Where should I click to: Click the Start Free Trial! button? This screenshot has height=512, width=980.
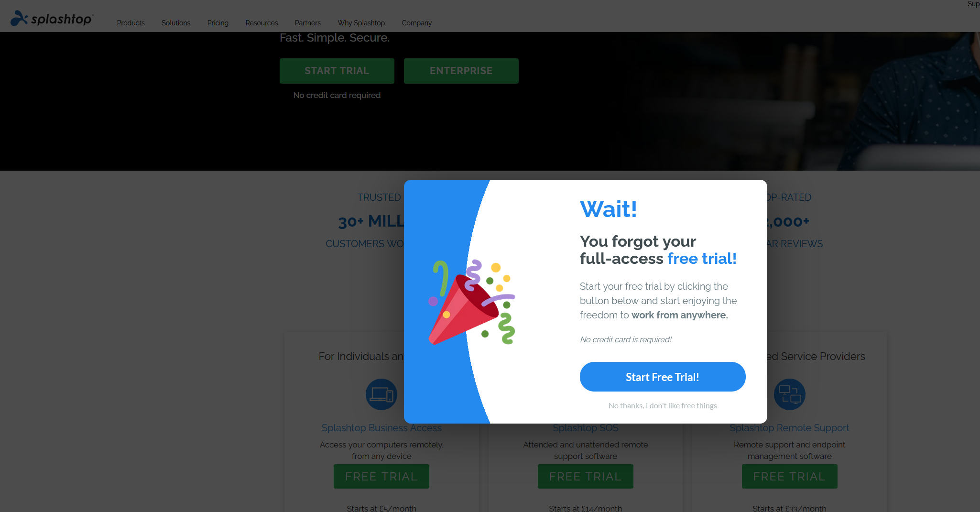click(663, 377)
